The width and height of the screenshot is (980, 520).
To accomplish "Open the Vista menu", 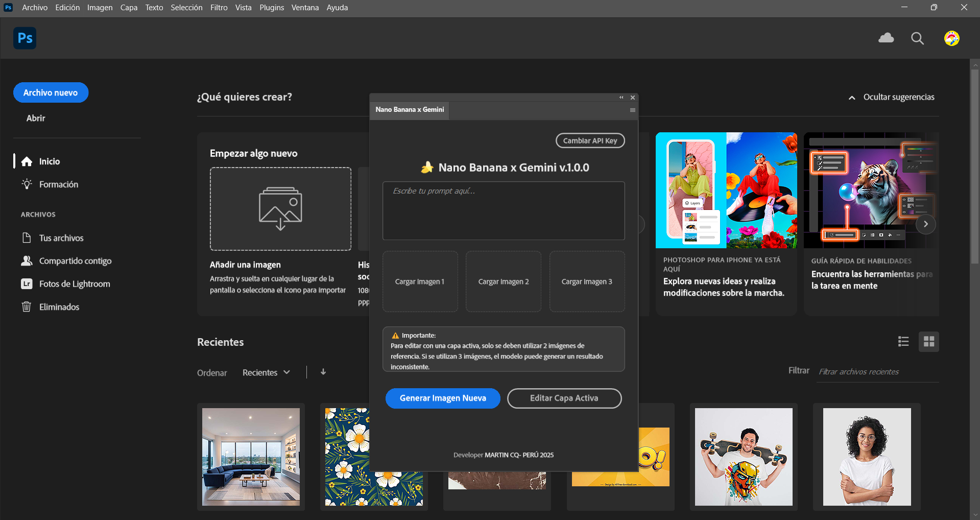I will [x=244, y=8].
